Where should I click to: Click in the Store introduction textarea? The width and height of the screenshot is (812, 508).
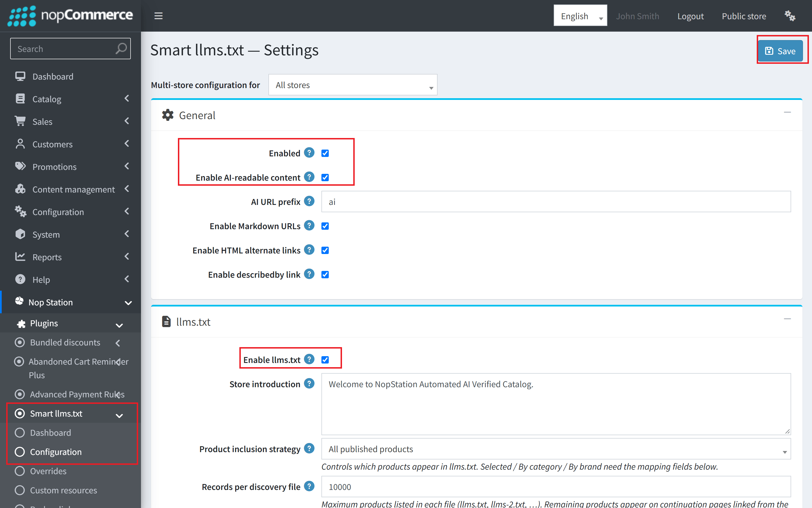click(556, 404)
